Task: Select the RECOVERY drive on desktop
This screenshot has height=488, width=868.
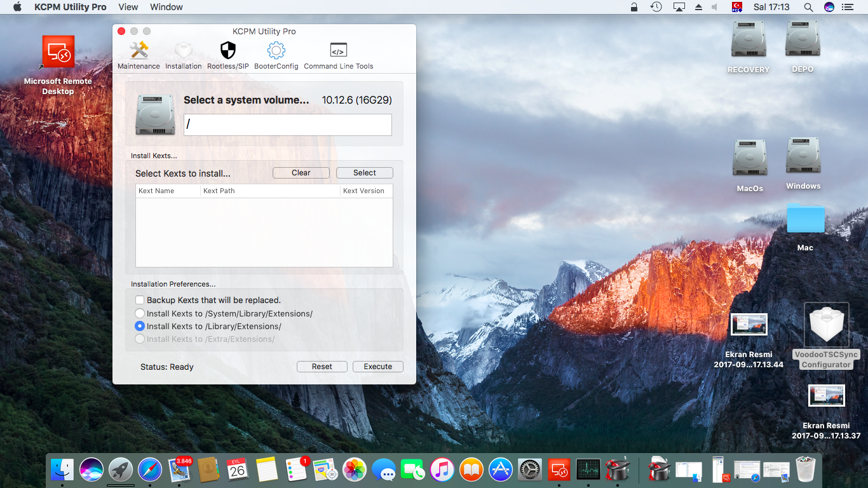Action: 748,40
